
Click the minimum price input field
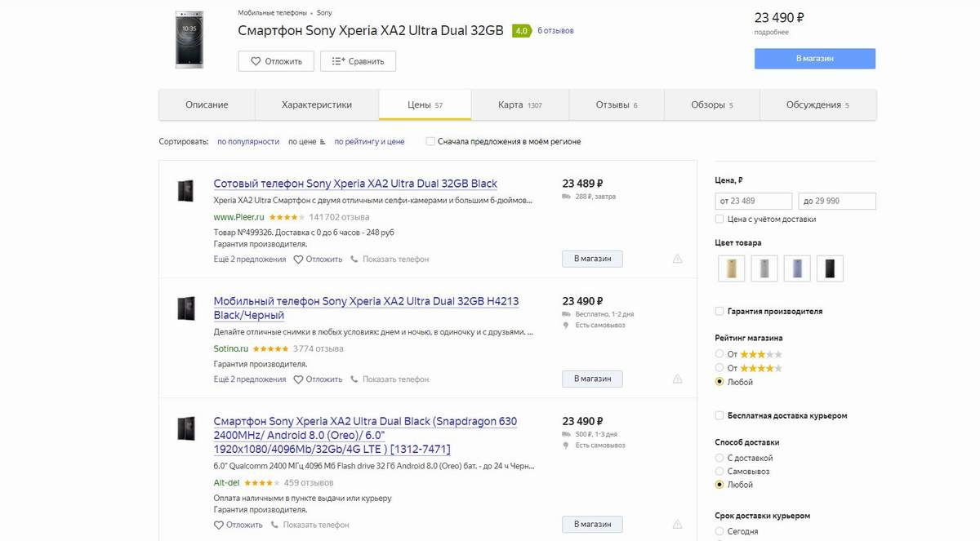pos(753,201)
